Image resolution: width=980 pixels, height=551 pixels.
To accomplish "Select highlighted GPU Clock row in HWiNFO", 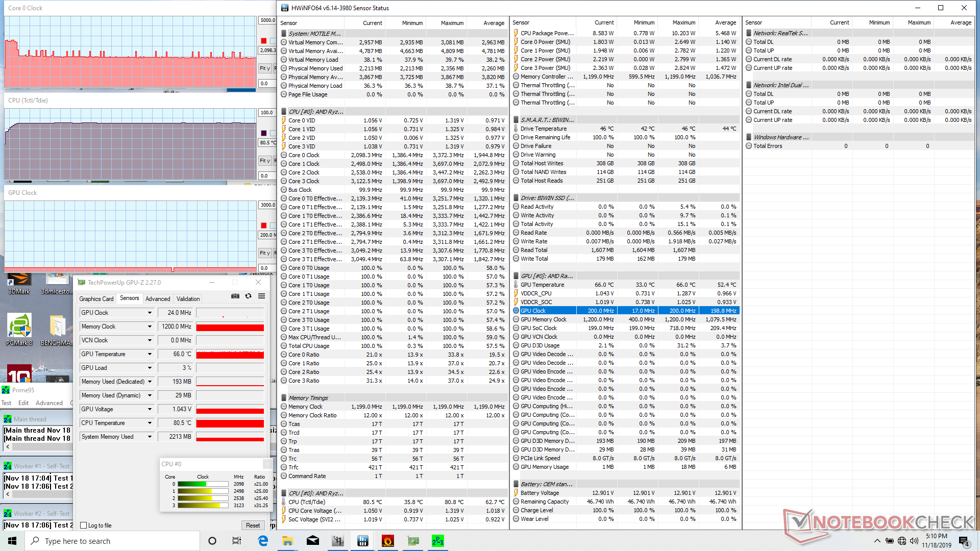I will coord(625,311).
